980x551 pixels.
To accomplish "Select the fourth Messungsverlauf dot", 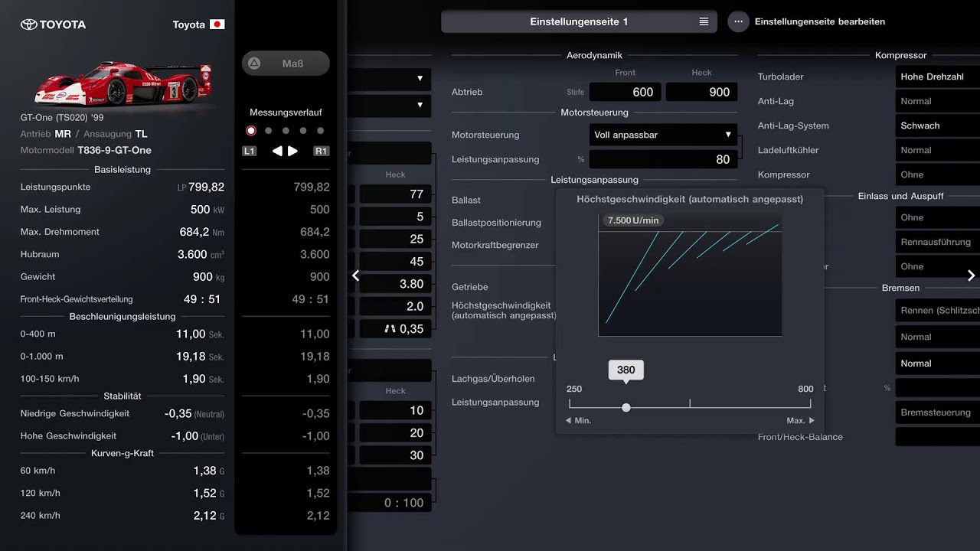I will pyautogui.click(x=303, y=131).
